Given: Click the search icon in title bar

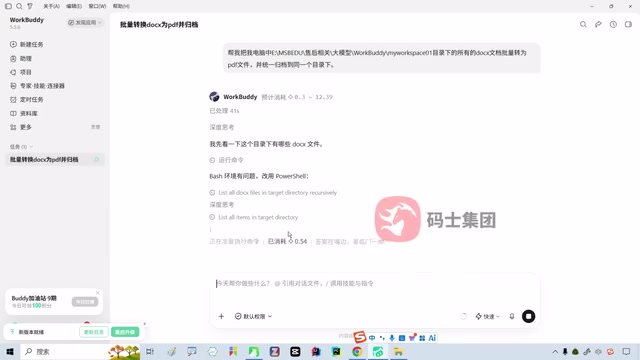Looking at the screenshot, I should pos(19,6).
